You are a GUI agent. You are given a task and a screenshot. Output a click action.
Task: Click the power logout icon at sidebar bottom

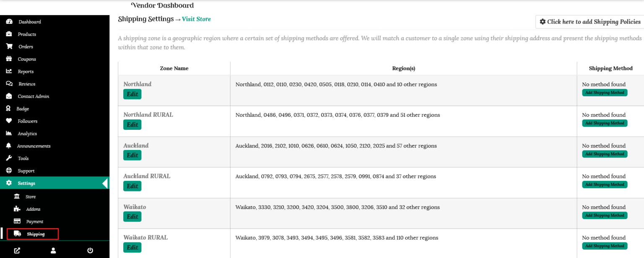pyautogui.click(x=90, y=250)
